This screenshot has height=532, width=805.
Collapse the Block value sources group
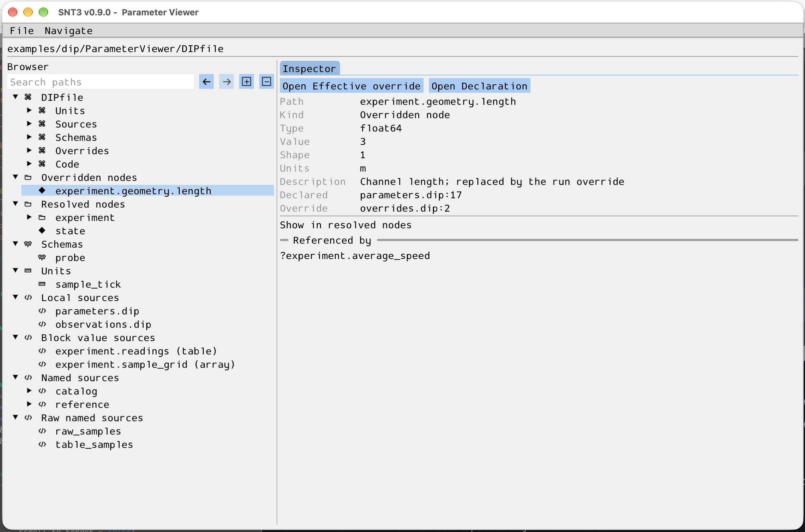tap(15, 337)
